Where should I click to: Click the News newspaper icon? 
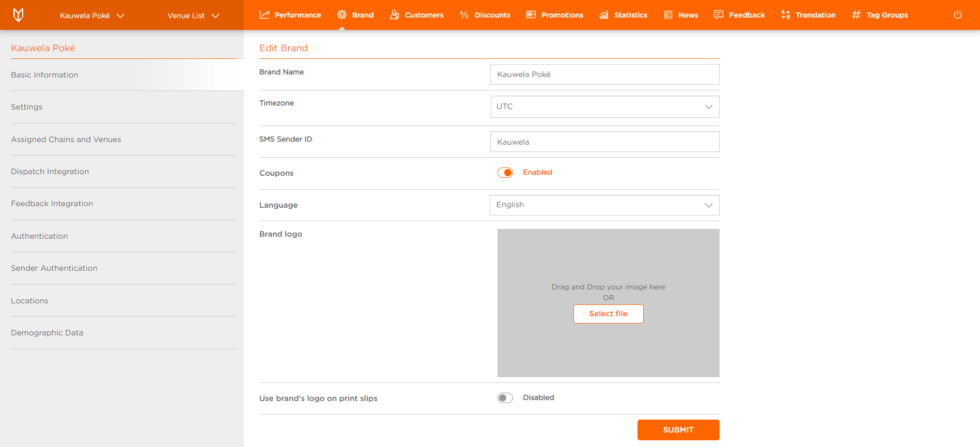pos(668,15)
